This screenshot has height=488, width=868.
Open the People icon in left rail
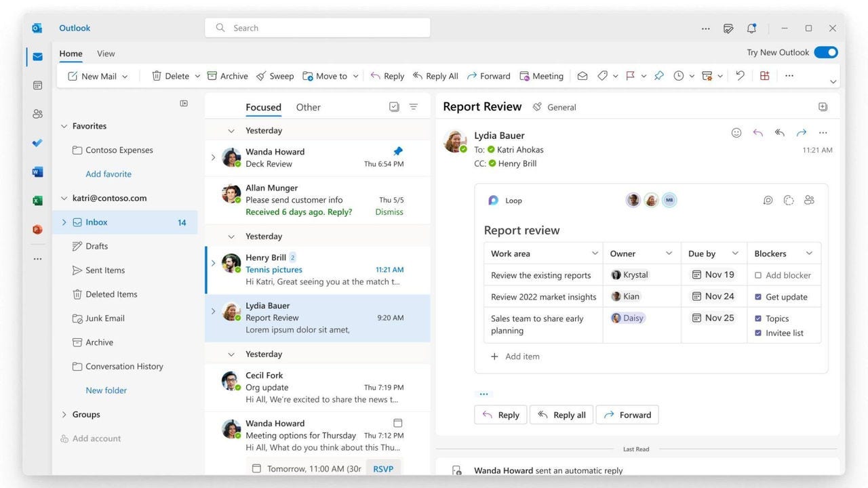37,114
